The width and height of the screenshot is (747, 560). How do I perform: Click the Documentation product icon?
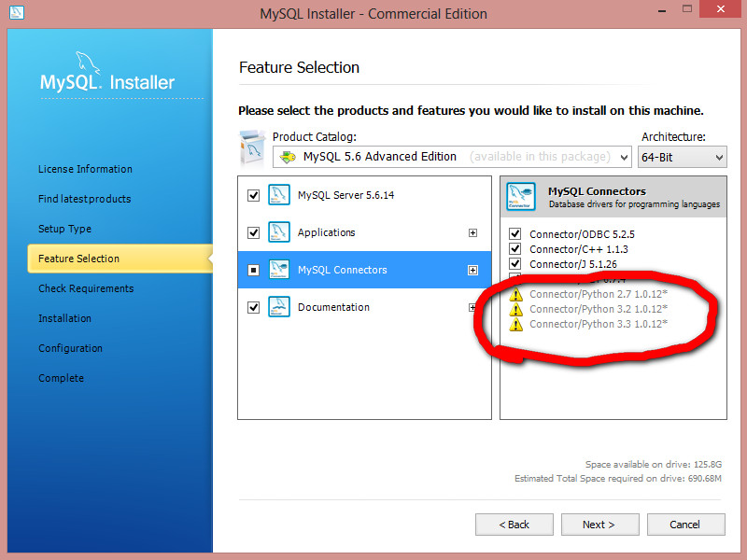(278, 307)
